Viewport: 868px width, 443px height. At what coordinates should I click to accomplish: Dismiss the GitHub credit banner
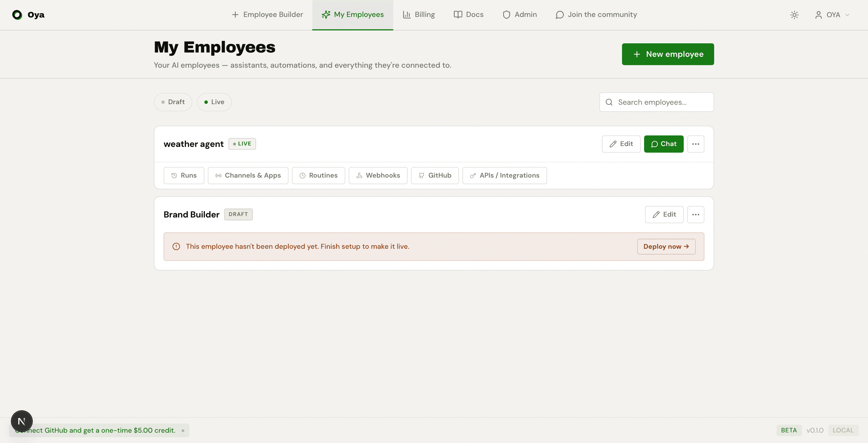point(183,430)
